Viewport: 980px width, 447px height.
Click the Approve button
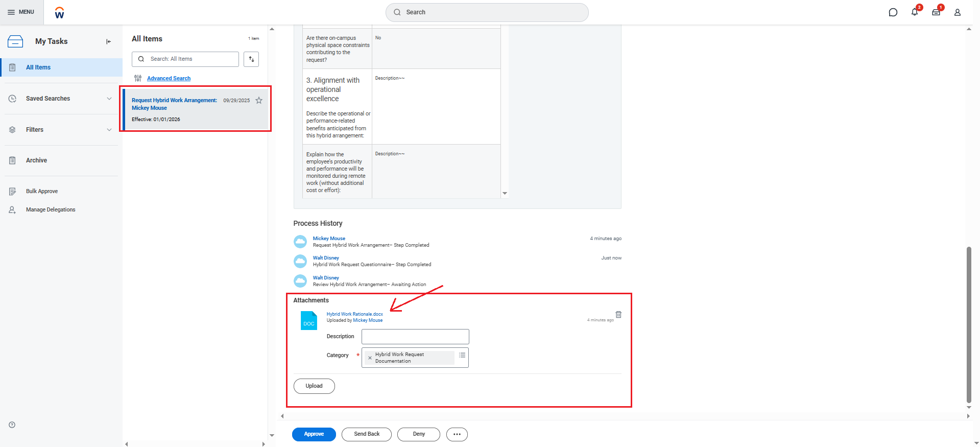pos(314,434)
